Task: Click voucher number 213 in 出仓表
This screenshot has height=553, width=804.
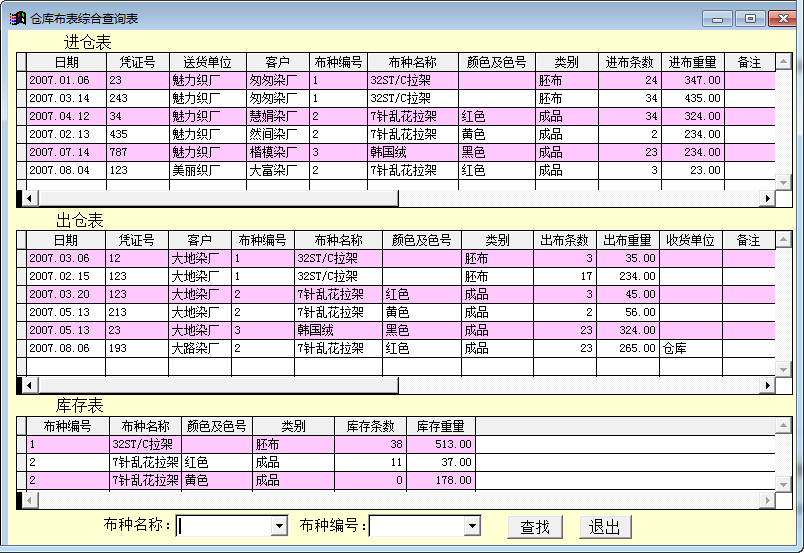Action: pyautogui.click(x=137, y=312)
